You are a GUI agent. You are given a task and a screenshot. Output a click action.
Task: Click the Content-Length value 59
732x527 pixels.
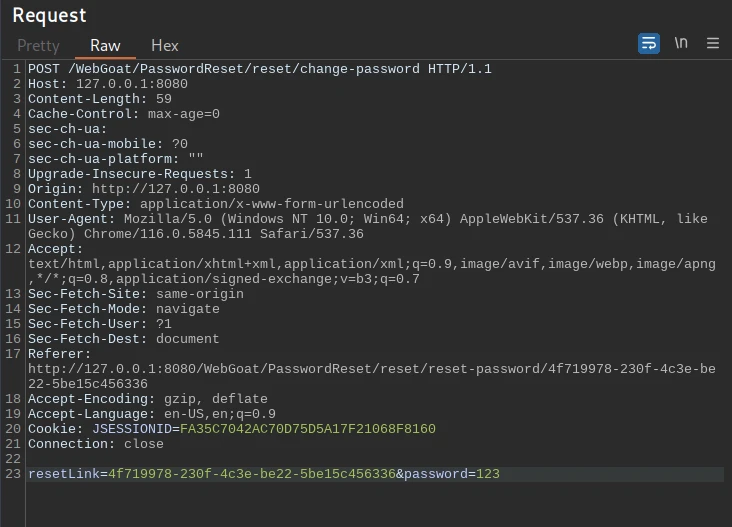[164, 99]
